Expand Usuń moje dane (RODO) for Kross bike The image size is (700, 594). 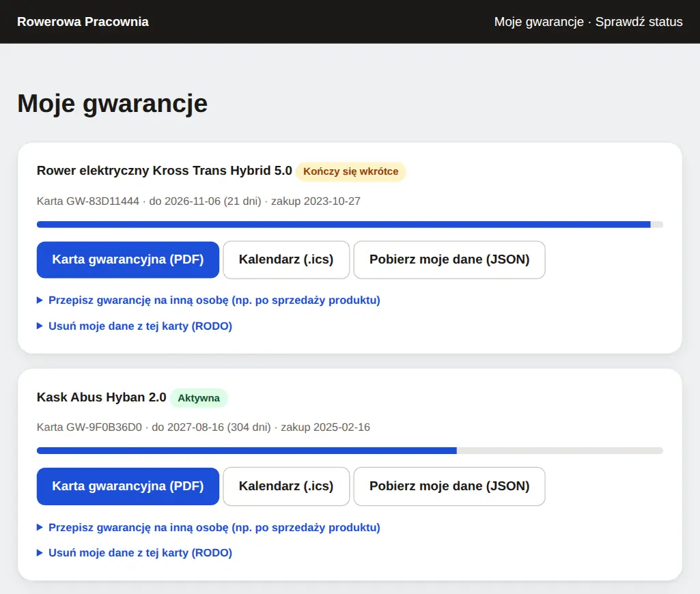(135, 326)
